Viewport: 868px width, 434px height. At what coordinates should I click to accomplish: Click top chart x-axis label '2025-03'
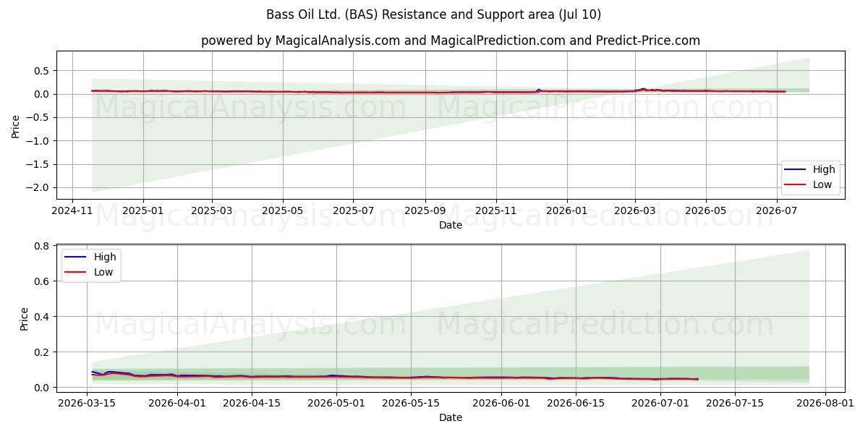[211, 210]
